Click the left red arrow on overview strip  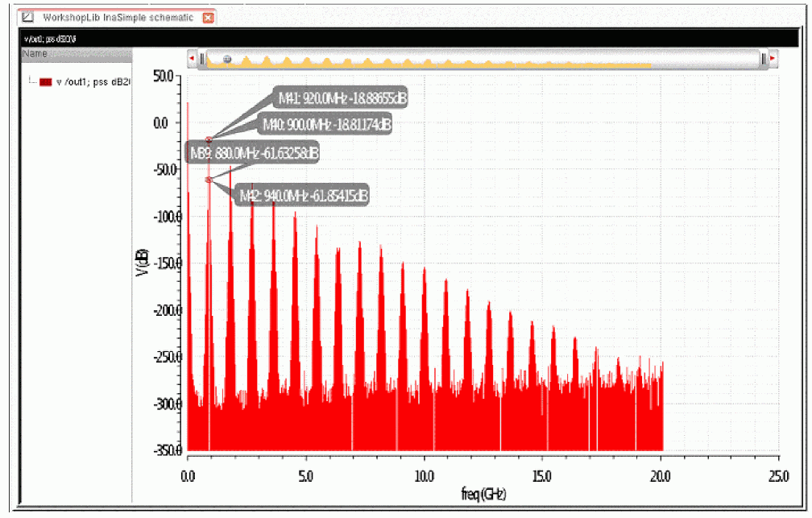[x=192, y=58]
